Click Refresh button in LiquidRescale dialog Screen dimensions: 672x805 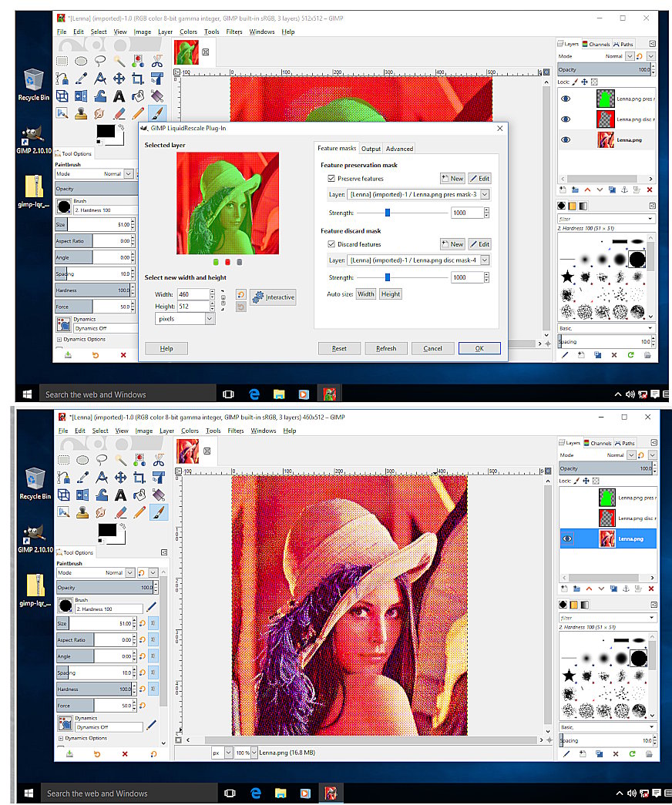pyautogui.click(x=386, y=348)
